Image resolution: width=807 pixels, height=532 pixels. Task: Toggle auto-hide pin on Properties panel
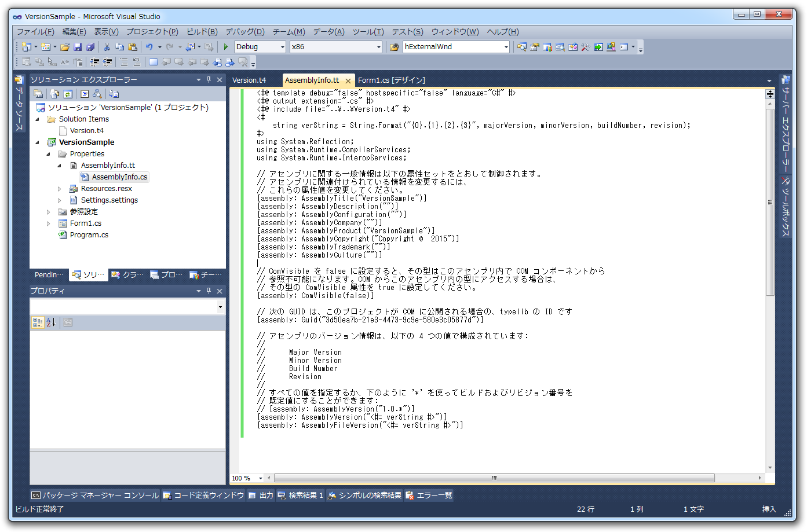pos(209,291)
